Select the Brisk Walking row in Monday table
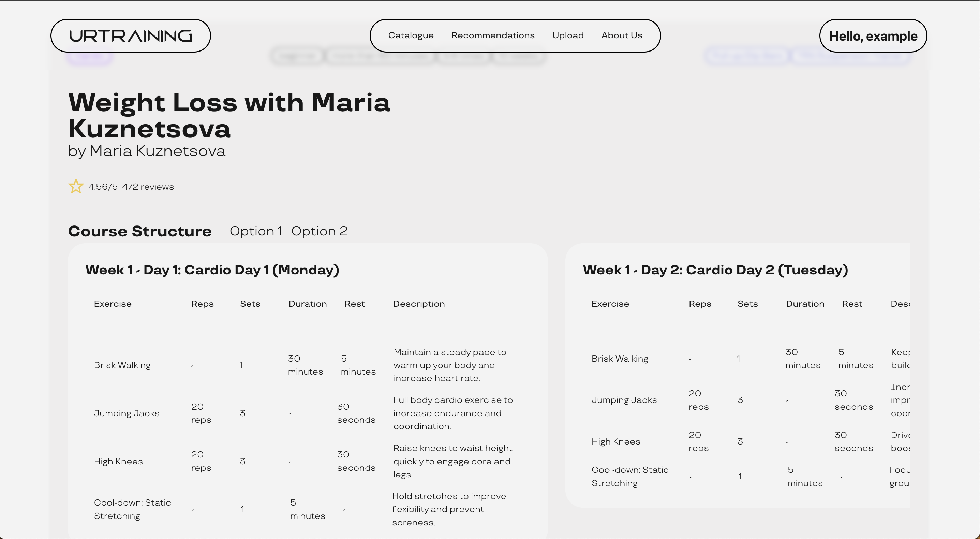Screen dimensions: 980x539 point(122,365)
